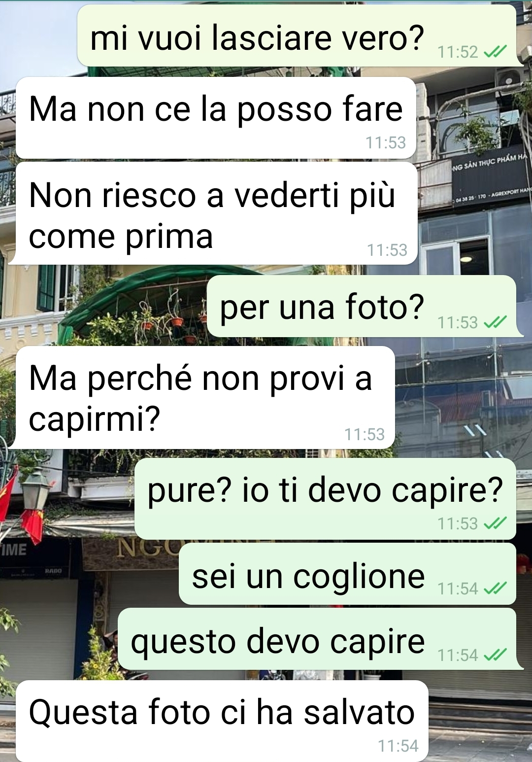Screen dimensions: 532x762
Task: Tap 11:53 time on 'Ma non ce la posso fare'
Action: tap(386, 142)
